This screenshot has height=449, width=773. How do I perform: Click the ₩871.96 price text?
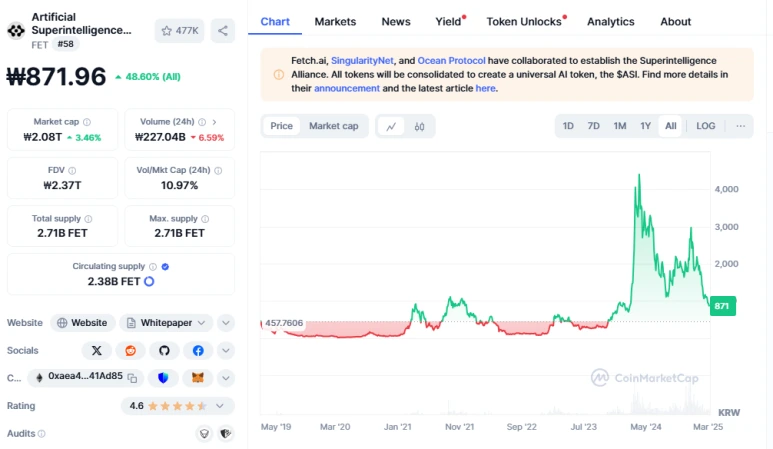(56, 77)
